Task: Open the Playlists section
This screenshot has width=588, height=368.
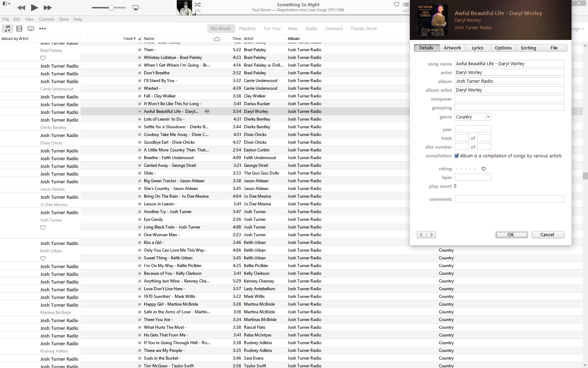Action: pos(247,29)
